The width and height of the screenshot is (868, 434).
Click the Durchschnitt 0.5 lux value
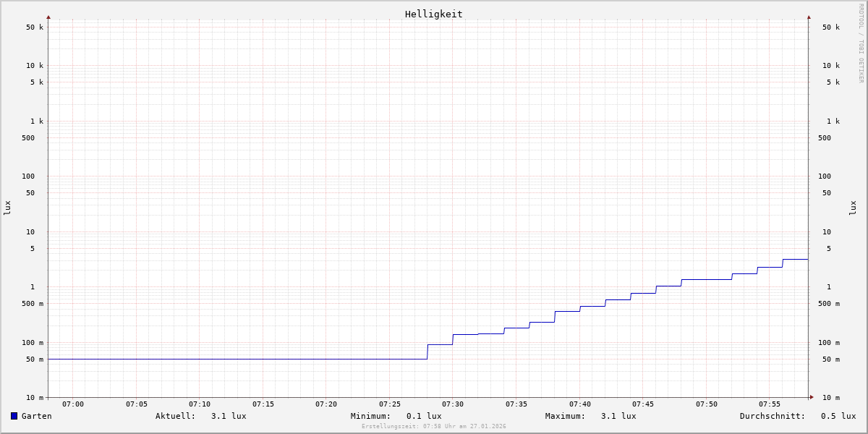pyautogui.click(x=838, y=416)
